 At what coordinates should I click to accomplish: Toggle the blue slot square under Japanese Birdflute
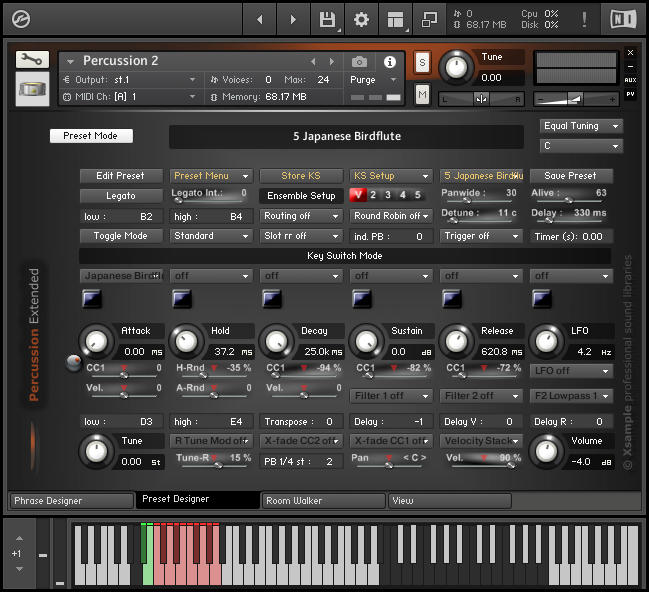point(91,299)
